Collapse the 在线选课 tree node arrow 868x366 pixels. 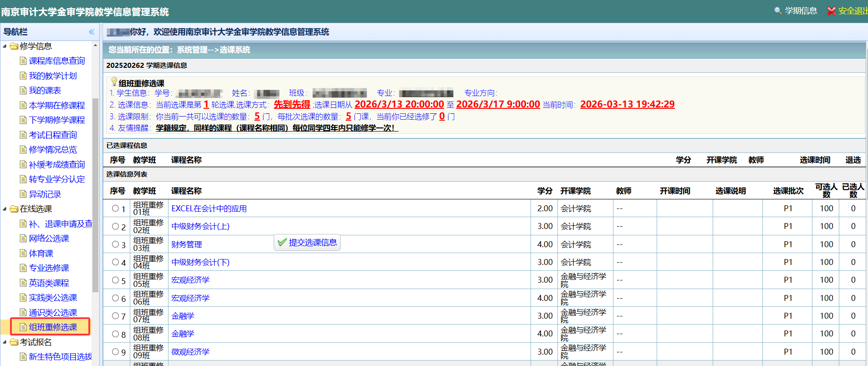click(x=5, y=209)
